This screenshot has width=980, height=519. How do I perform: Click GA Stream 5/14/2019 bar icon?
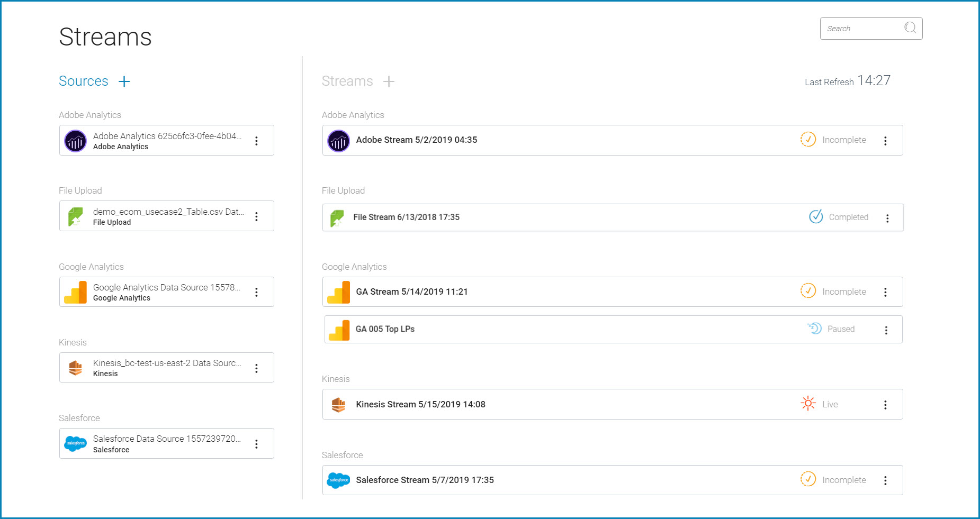[x=338, y=292]
